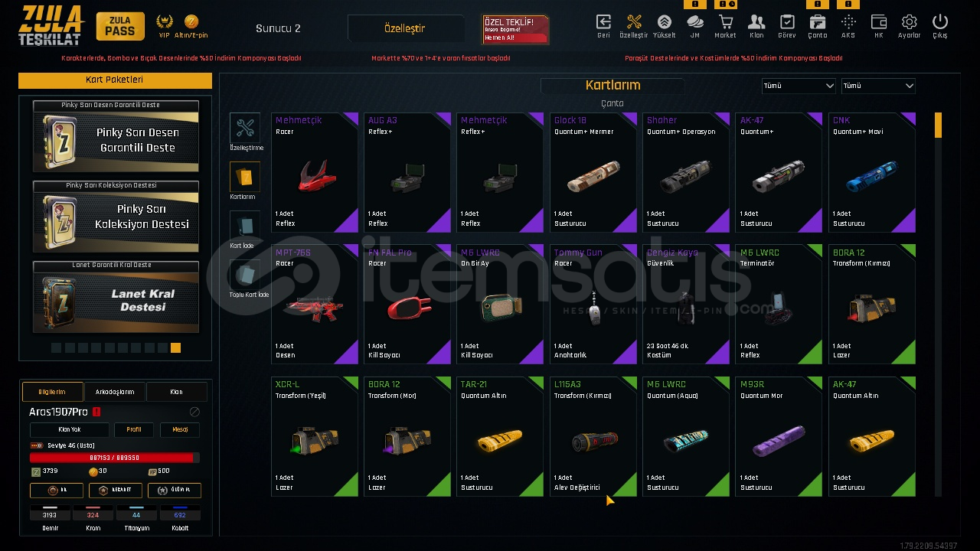The height and width of the screenshot is (551, 980).
Task: Open the Çanta inventory icon
Action: (817, 22)
